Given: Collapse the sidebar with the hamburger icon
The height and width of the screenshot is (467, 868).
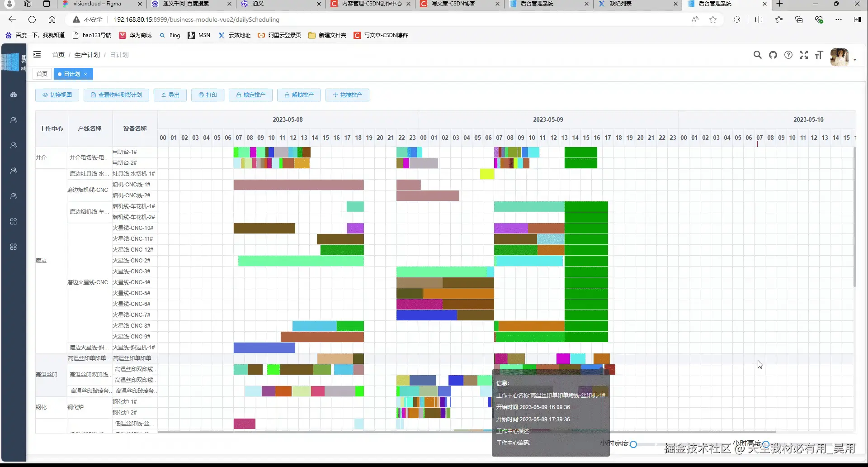Looking at the screenshot, I should coord(37,55).
